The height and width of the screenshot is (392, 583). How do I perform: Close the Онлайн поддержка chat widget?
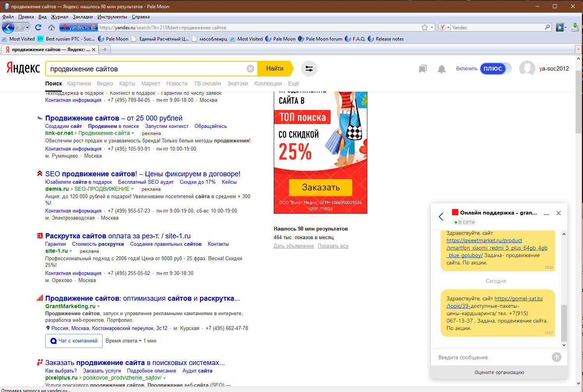click(x=558, y=213)
